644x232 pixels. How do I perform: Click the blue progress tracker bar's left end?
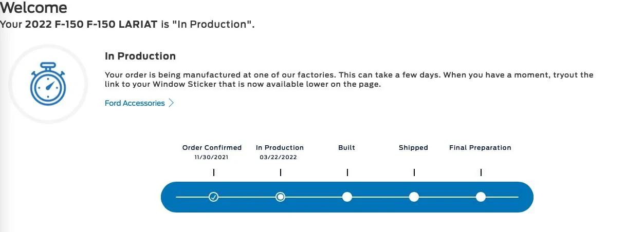tap(170, 197)
